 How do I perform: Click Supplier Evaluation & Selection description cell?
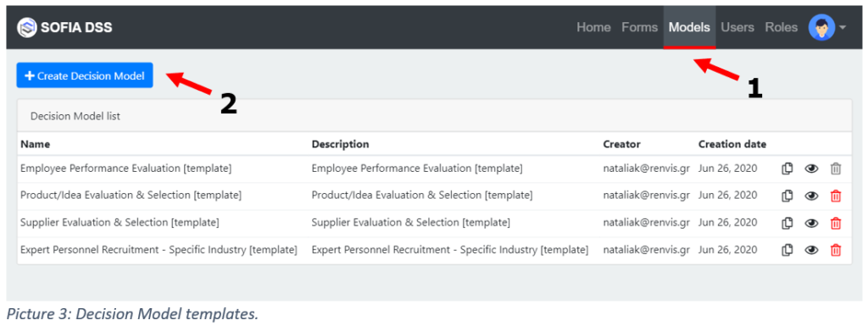pyautogui.click(x=411, y=223)
